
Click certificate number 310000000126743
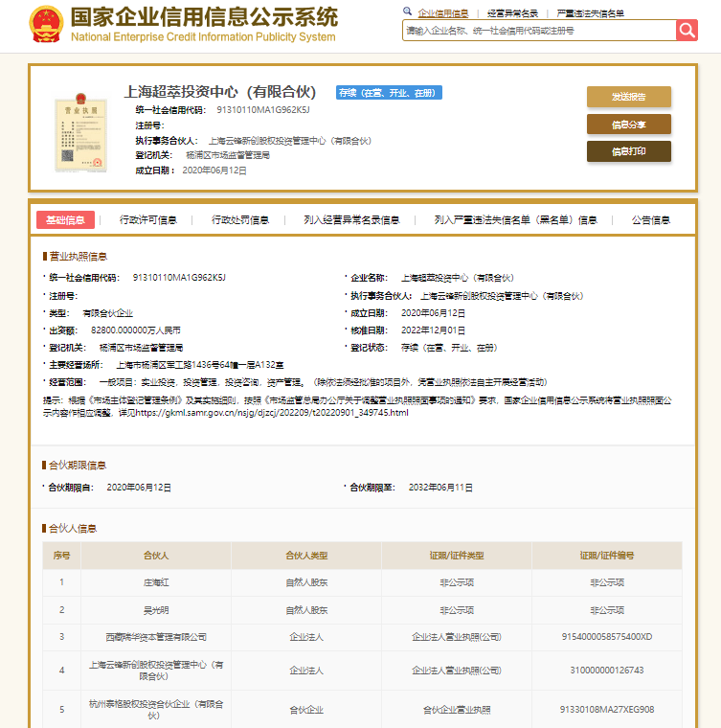607,671
